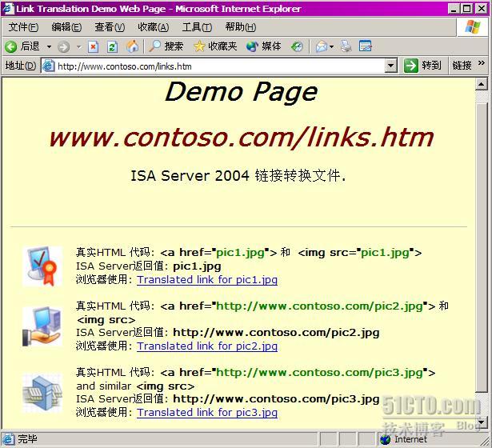The width and height of the screenshot is (492, 448).
Task: Click the pic2 hand holding computer thumbnail
Action: [x=42, y=326]
